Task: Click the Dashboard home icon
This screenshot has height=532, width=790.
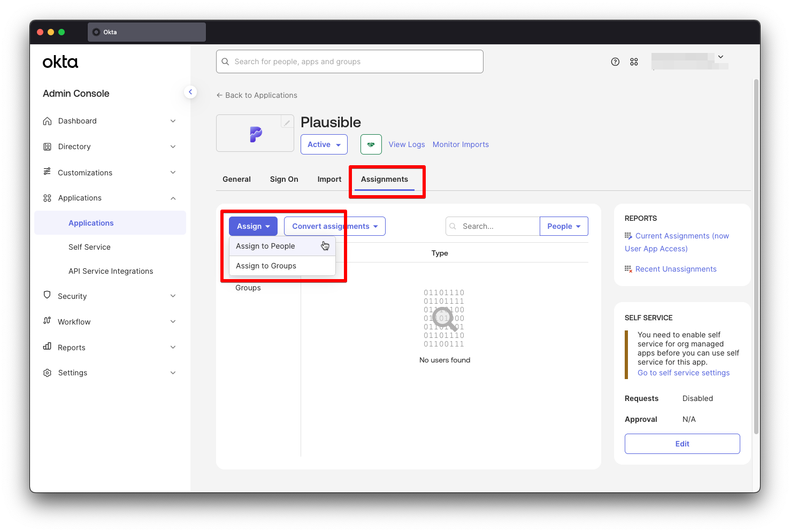Action: [x=47, y=121]
